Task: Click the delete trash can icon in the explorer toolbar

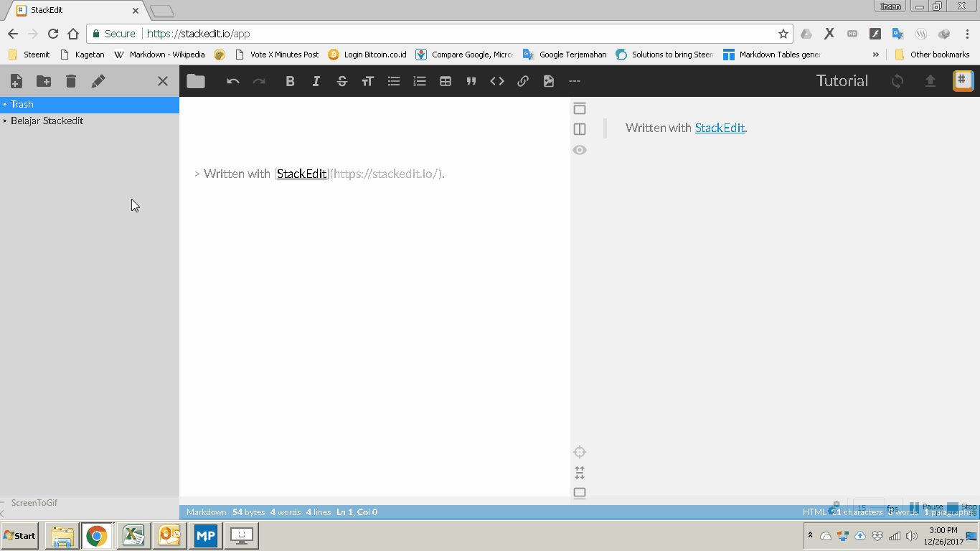Action: coord(71,81)
